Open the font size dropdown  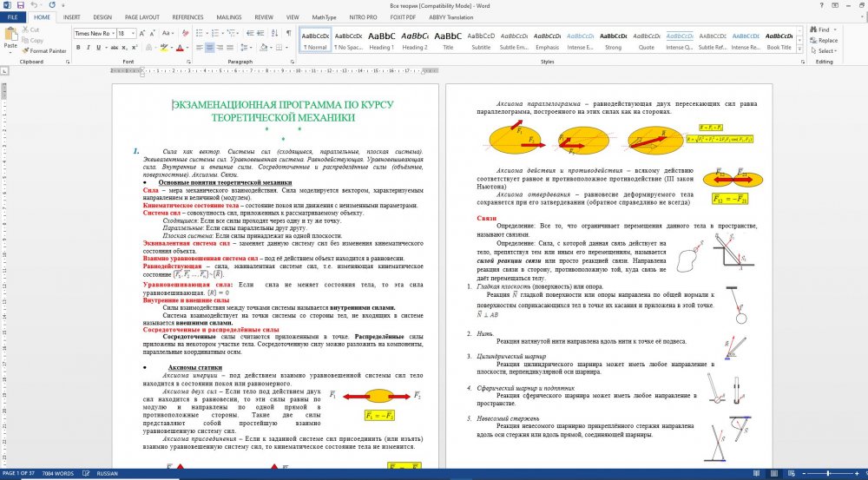pos(126,33)
